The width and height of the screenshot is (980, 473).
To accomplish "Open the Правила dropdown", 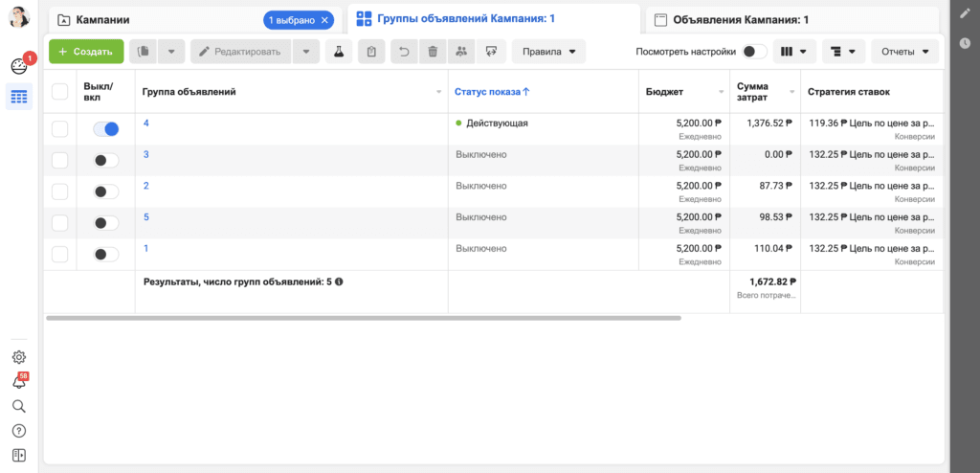I will pyautogui.click(x=548, y=52).
